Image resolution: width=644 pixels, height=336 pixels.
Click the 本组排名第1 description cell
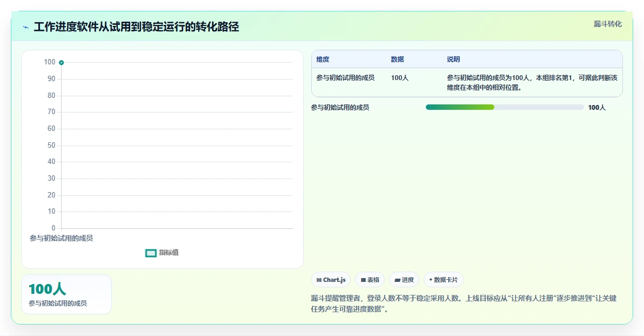532,83
